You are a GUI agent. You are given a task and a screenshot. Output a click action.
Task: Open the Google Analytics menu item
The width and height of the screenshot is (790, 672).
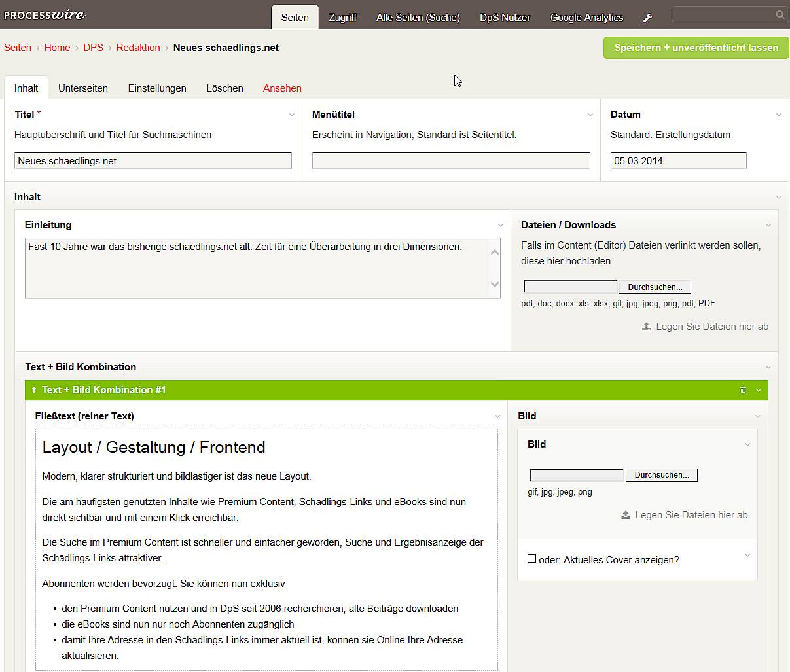(x=586, y=18)
